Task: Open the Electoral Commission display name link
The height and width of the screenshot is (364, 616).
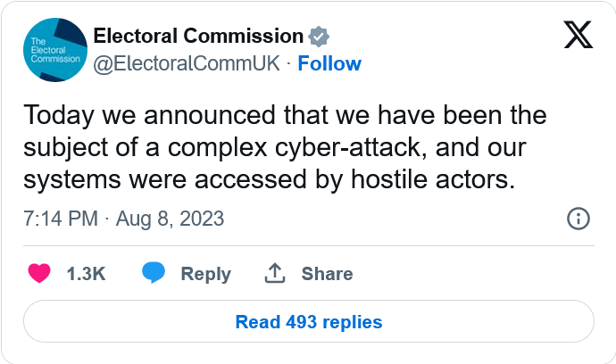Action: coord(198,37)
